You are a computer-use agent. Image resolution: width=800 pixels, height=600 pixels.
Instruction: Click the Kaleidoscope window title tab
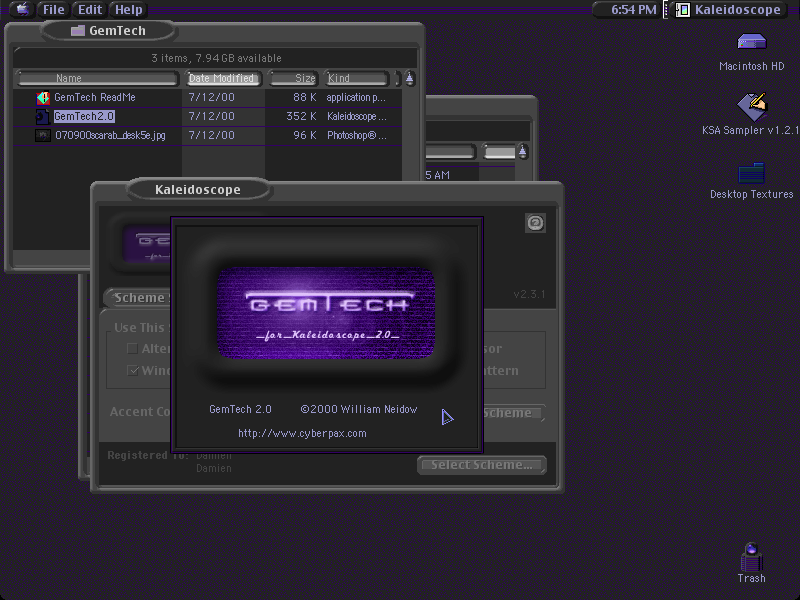pyautogui.click(x=198, y=189)
